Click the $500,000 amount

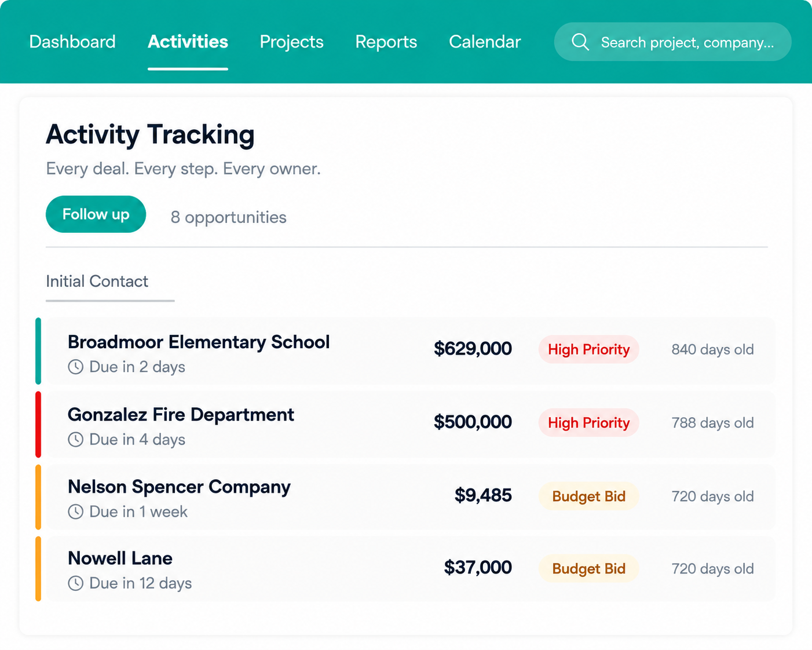click(x=473, y=422)
